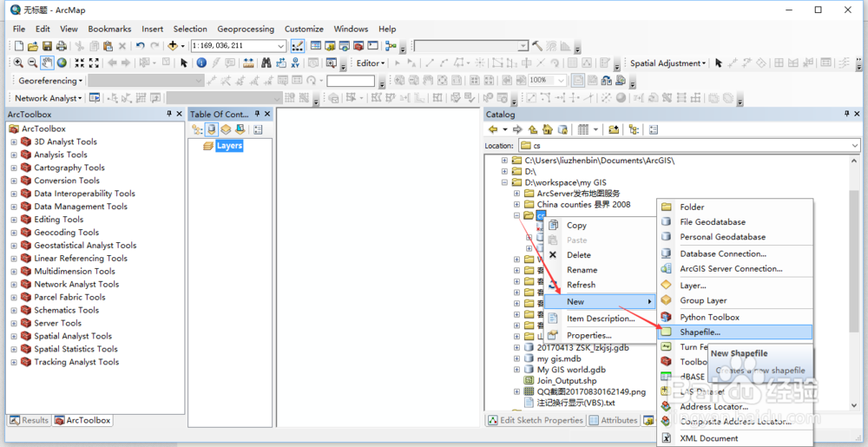Open Environments hammer icon

pyautogui.click(x=537, y=46)
